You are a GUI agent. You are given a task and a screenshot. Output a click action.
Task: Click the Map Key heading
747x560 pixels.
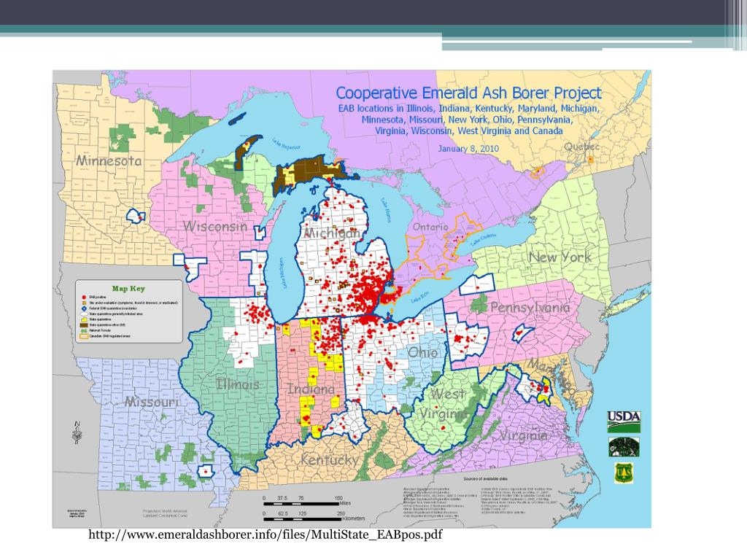click(128, 289)
